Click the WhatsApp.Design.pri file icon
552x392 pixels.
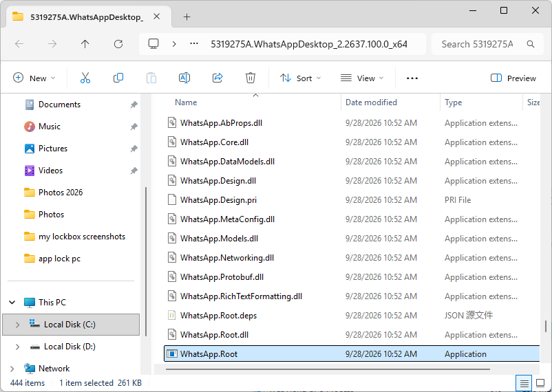coord(172,200)
